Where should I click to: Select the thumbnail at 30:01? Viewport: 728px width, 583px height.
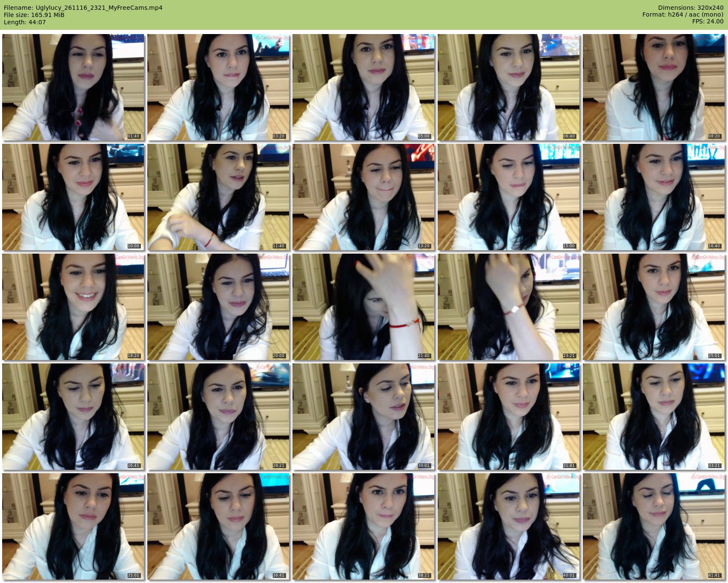(x=363, y=417)
